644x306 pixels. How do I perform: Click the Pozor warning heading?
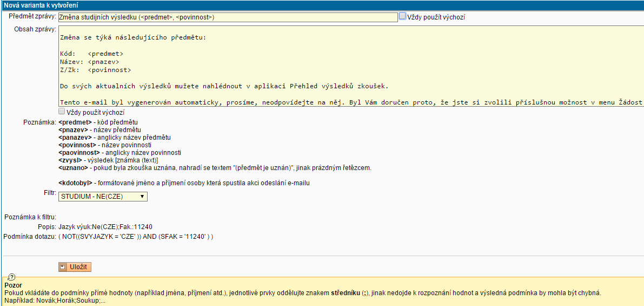12,285
